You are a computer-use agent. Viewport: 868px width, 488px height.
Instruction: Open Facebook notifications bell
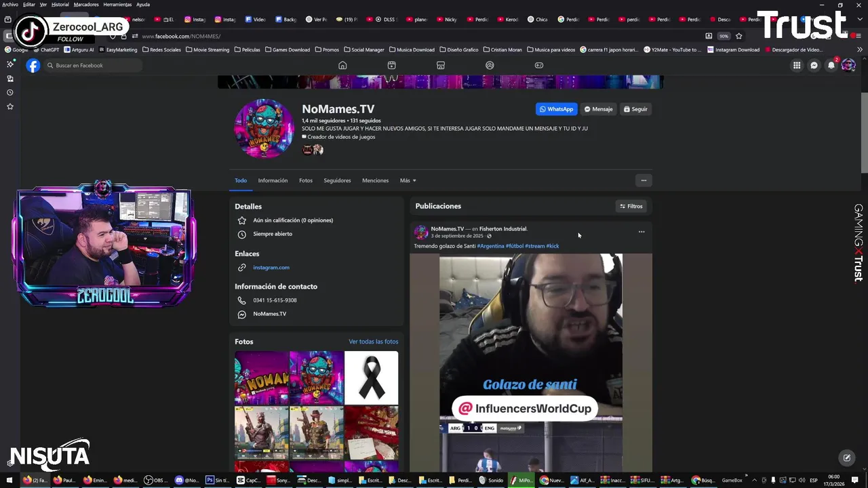[x=831, y=65]
